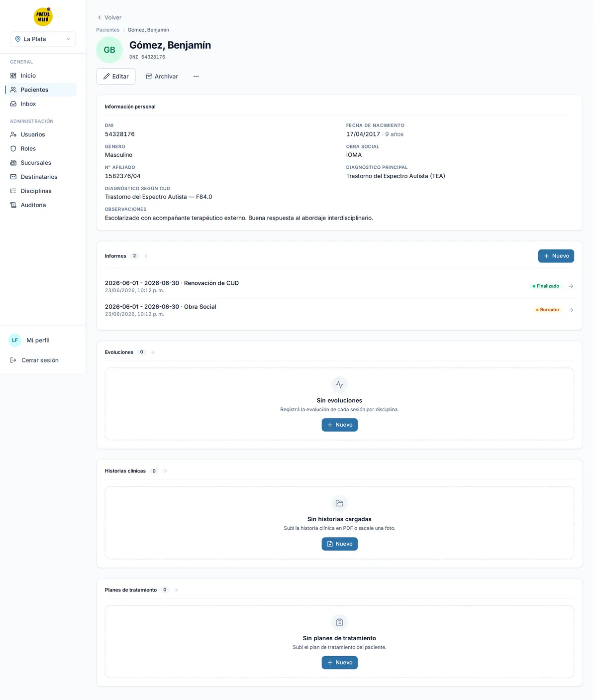Open the three-dots more actions menu

coord(196,76)
